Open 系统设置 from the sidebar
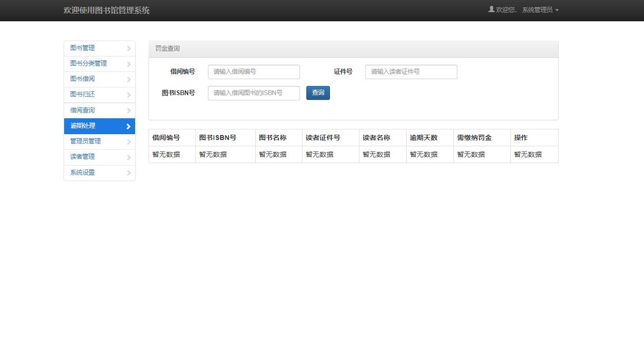The height and width of the screenshot is (363, 644). (x=82, y=172)
